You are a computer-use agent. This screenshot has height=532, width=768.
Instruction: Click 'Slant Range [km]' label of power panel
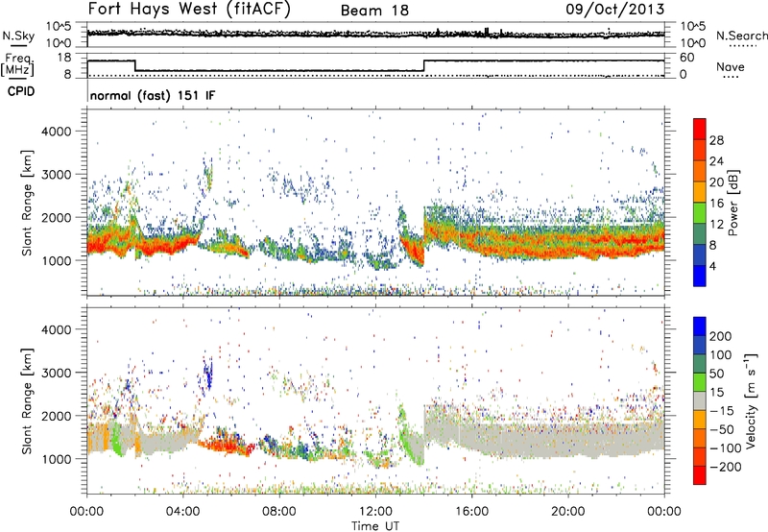[27, 203]
